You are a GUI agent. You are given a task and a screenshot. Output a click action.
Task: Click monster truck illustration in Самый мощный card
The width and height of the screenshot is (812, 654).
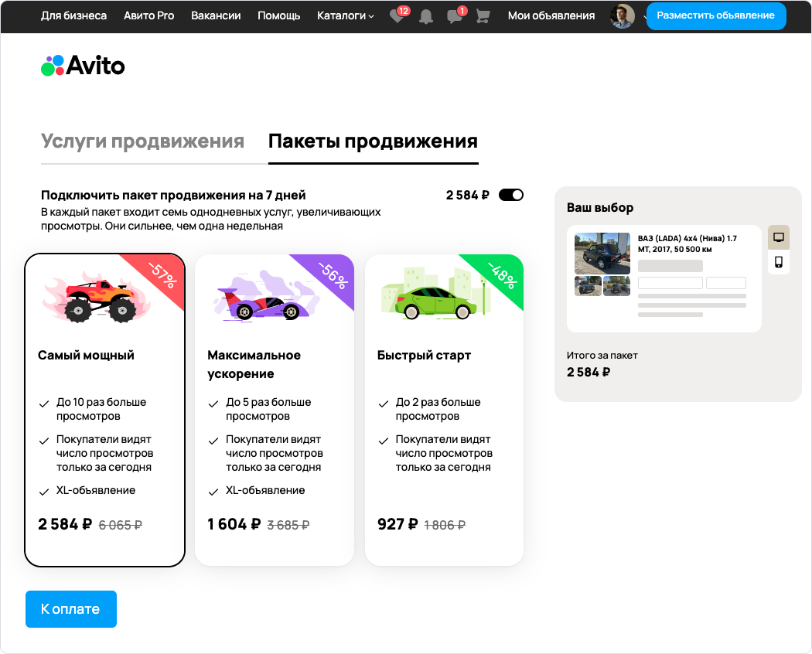coord(97,297)
